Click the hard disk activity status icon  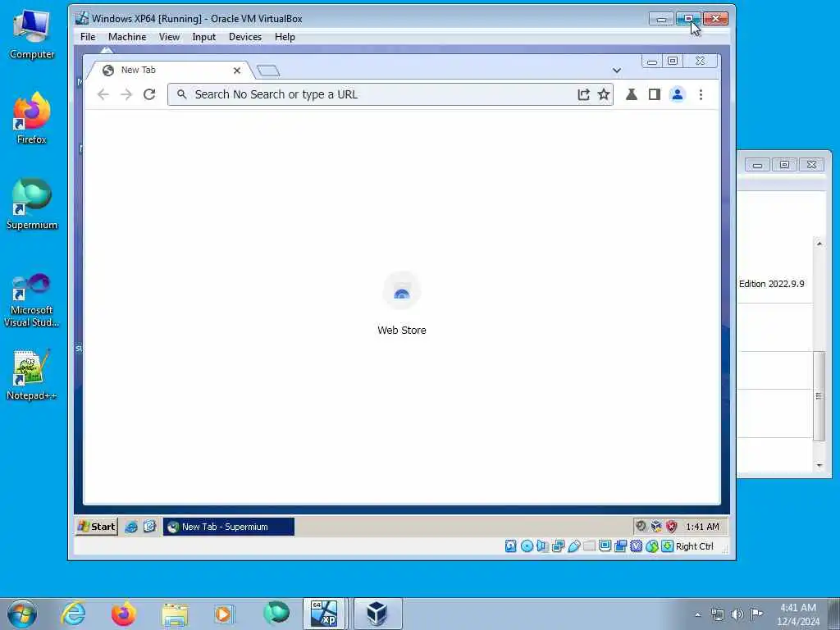point(510,546)
